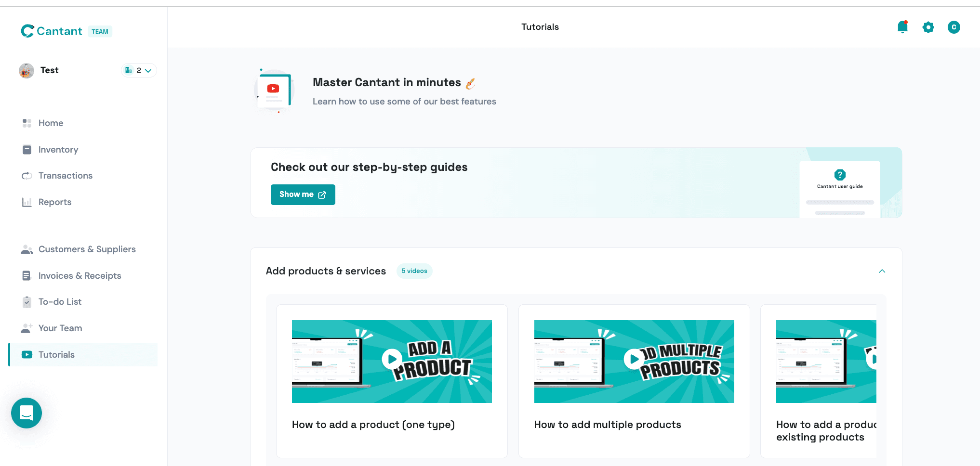Viewport: 980px width, 466px height.
Task: Play the Add Multiple Products video
Action: pyautogui.click(x=634, y=359)
